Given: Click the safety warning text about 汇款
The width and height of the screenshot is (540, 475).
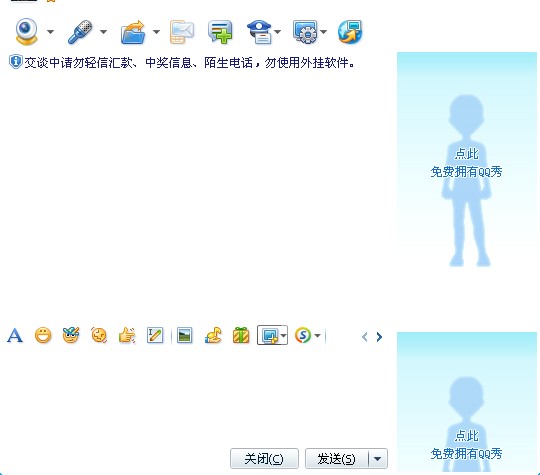Looking at the screenshot, I should pos(189,63).
